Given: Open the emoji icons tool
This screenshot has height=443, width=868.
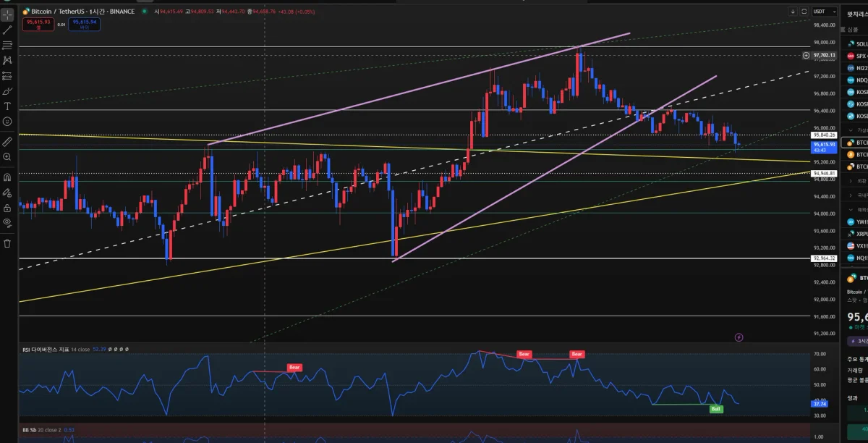Looking at the screenshot, I should click(7, 122).
